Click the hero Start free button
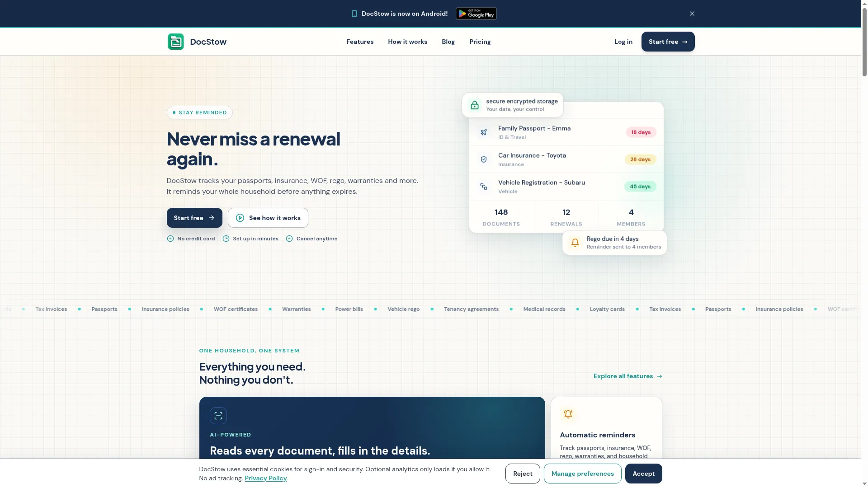Screen dimensions: 868x488 (x=194, y=218)
